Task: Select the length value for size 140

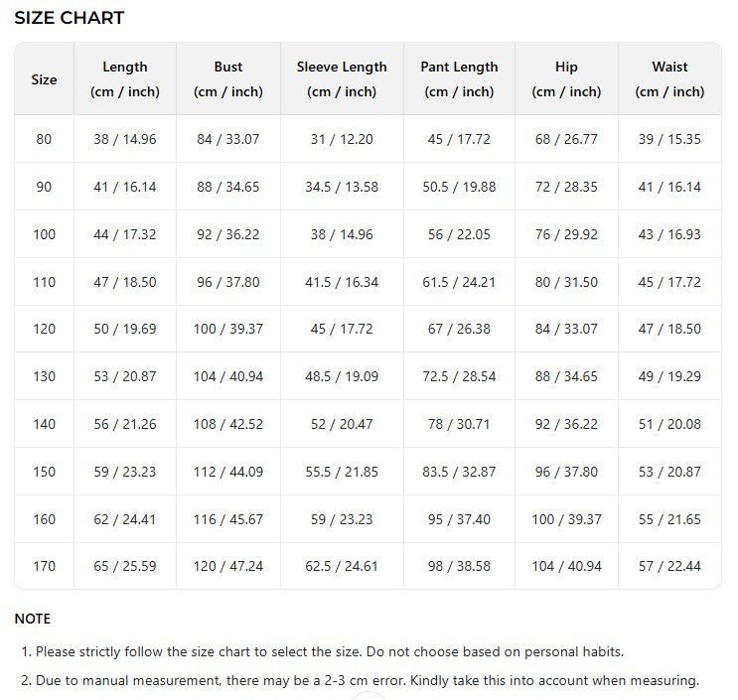Action: coord(125,424)
